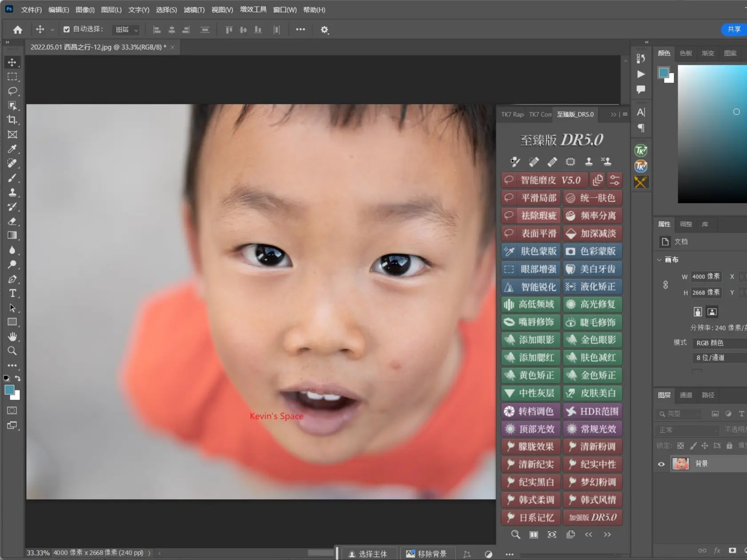Select the Move tool in the toolbar
The height and width of the screenshot is (560, 747).
(12, 62)
